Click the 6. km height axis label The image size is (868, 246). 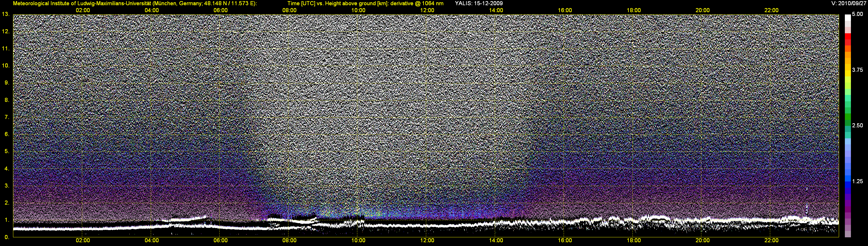pos(7,134)
